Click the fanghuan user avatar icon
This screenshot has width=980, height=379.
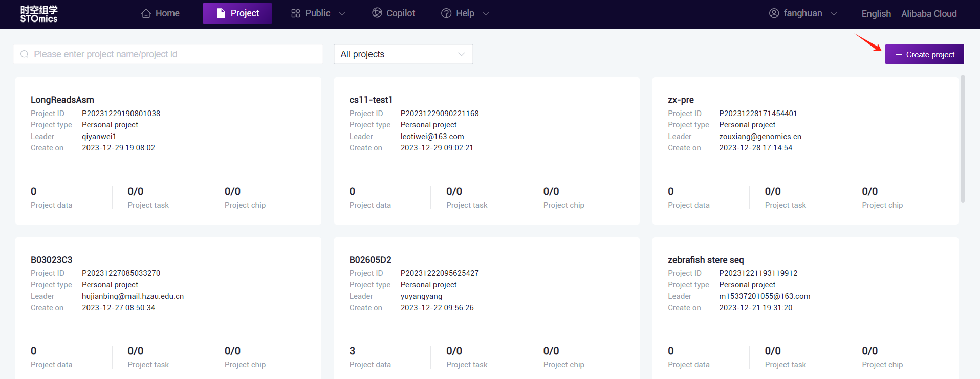774,13
